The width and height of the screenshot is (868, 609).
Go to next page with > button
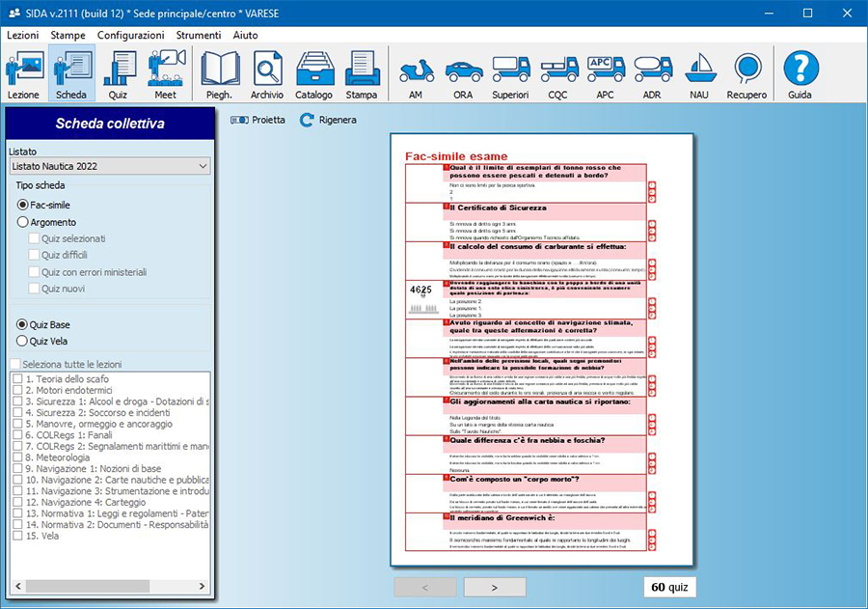pyautogui.click(x=494, y=587)
